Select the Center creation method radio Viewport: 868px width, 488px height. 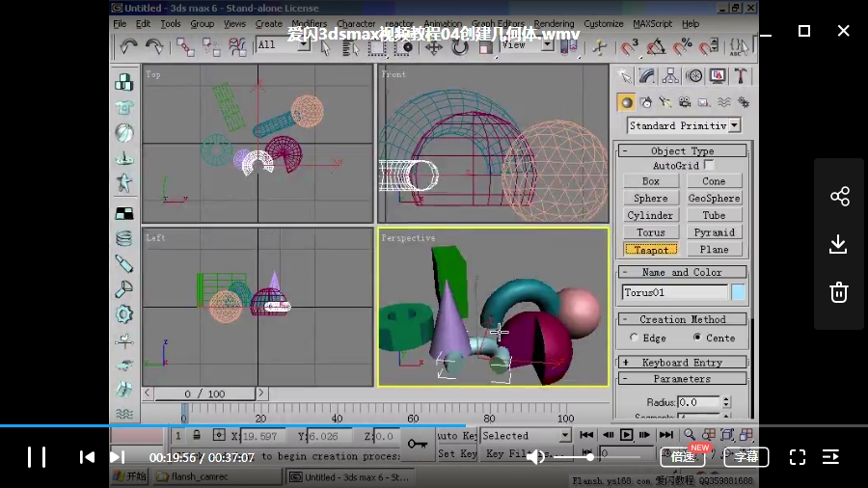[697, 337]
